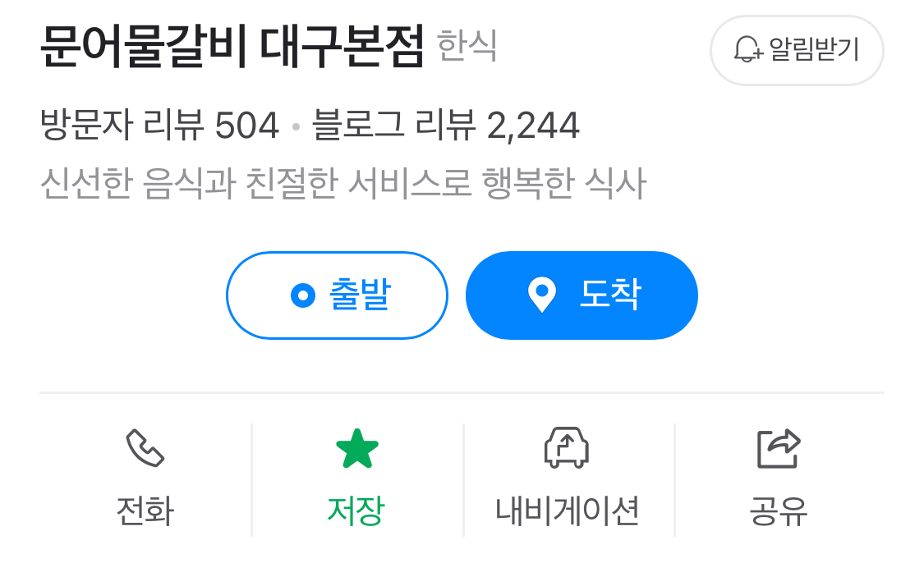Viewport: 924px width, 563px height.
Task: Open 블로그 리뷰 2,244 blog reviews
Action: (445, 125)
